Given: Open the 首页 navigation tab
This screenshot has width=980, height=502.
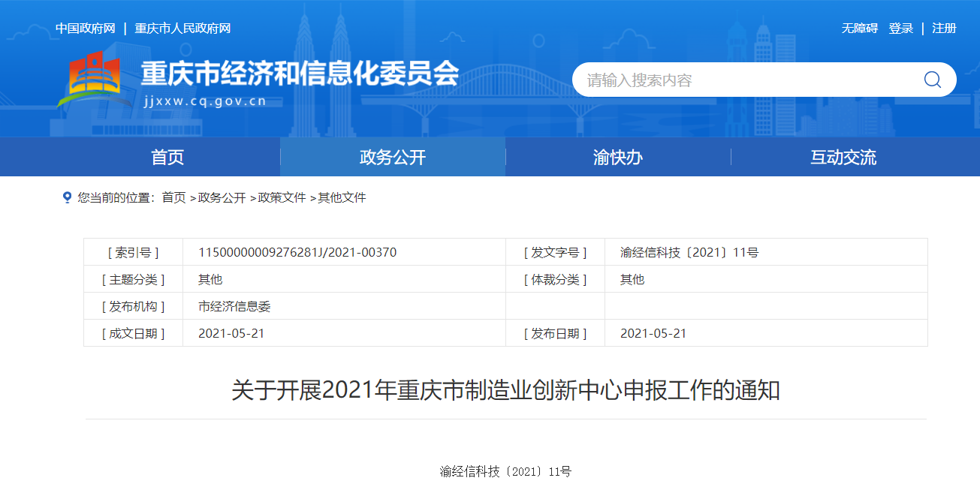Looking at the screenshot, I should pos(167,158).
